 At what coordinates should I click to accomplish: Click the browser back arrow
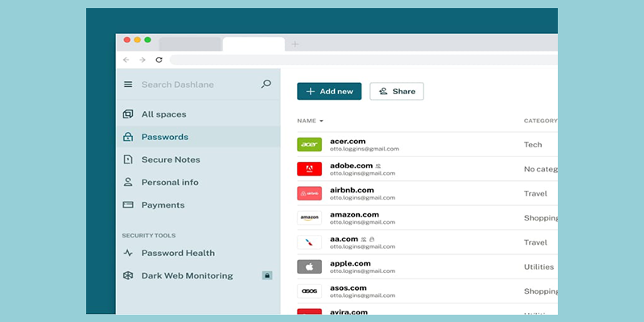[x=126, y=60]
